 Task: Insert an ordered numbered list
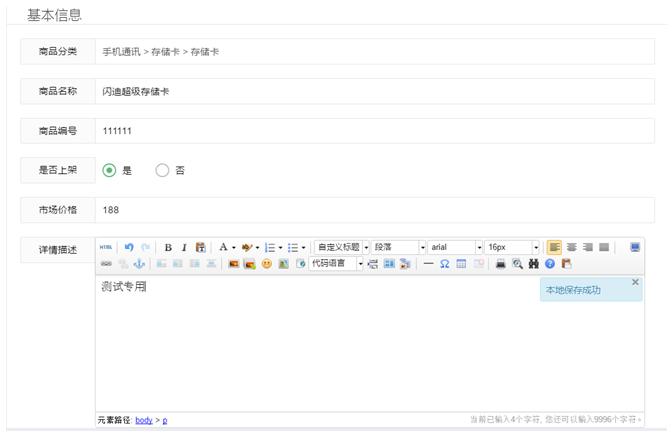click(270, 248)
